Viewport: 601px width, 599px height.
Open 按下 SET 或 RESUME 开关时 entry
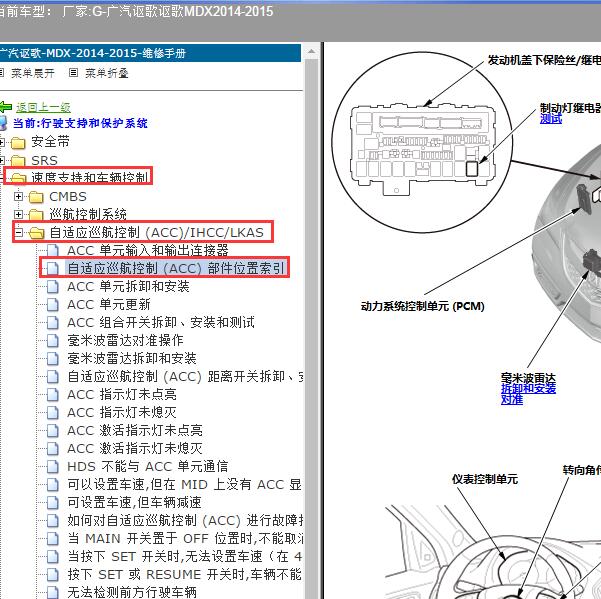[184, 574]
